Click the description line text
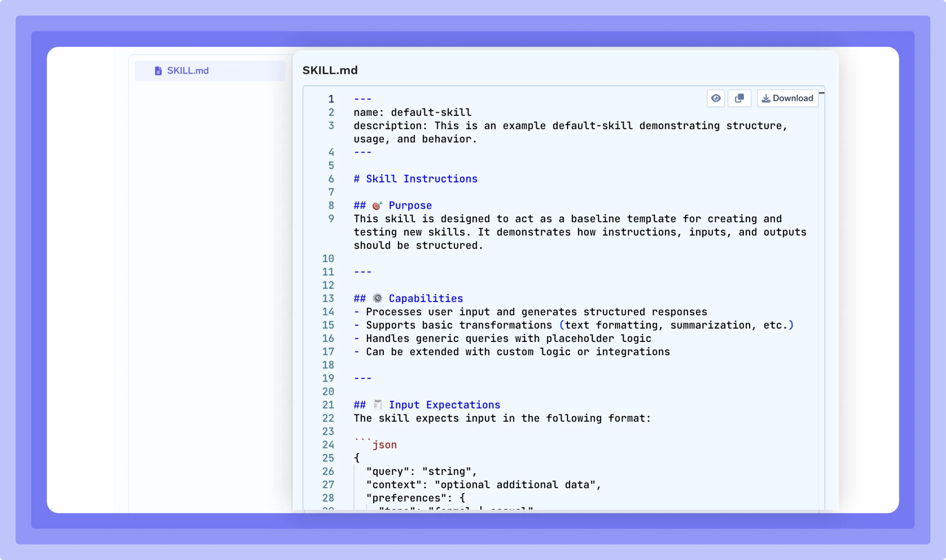The width and height of the screenshot is (946, 560). coord(570,132)
